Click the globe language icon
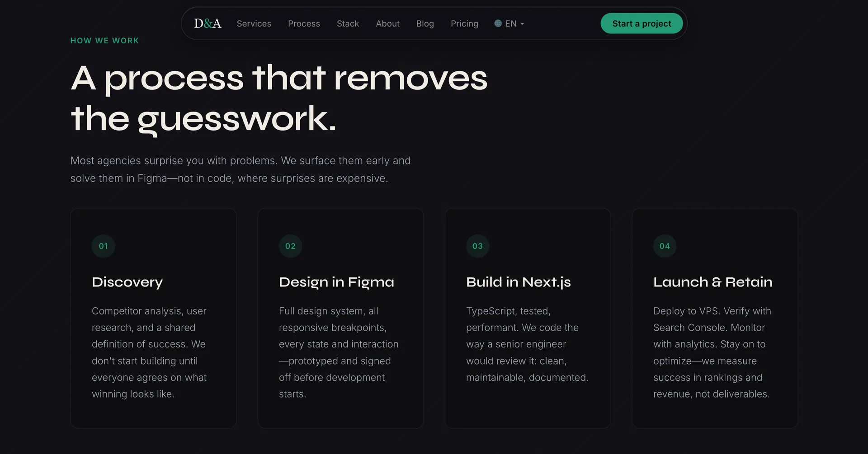 pos(498,23)
